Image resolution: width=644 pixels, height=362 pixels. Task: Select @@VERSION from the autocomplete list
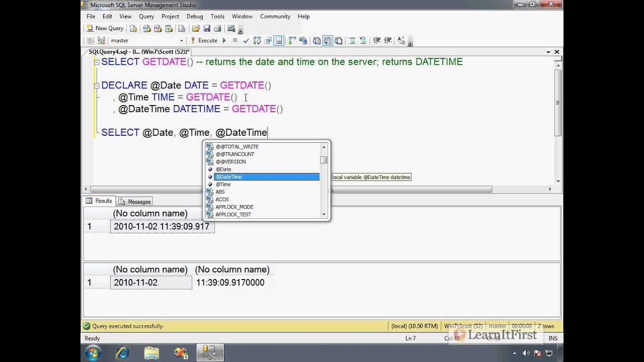(230, 161)
